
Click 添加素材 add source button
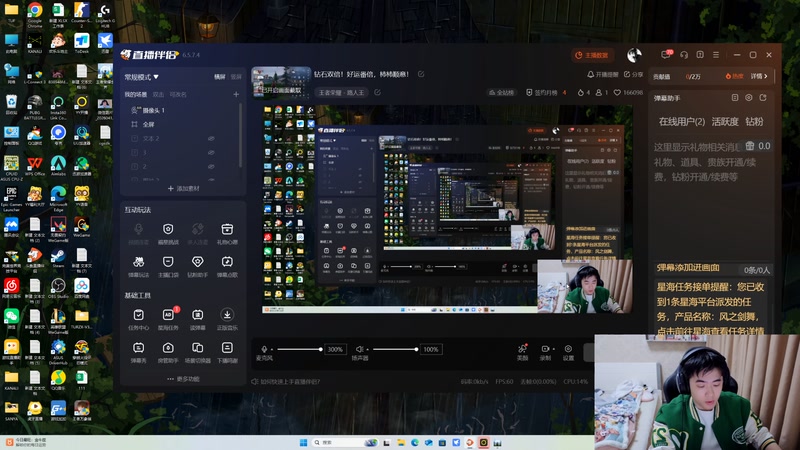coord(183,188)
